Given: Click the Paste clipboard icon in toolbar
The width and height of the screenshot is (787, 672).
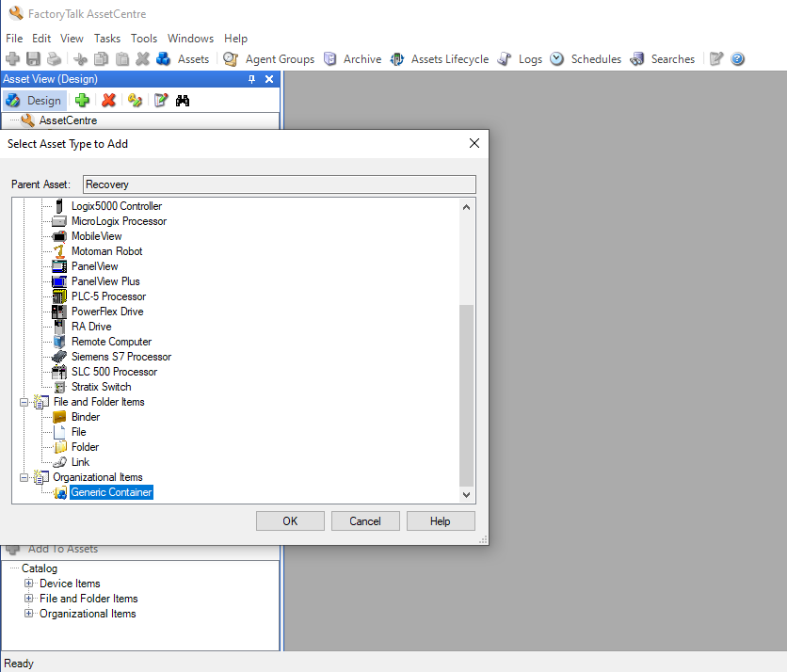Looking at the screenshot, I should [x=122, y=59].
